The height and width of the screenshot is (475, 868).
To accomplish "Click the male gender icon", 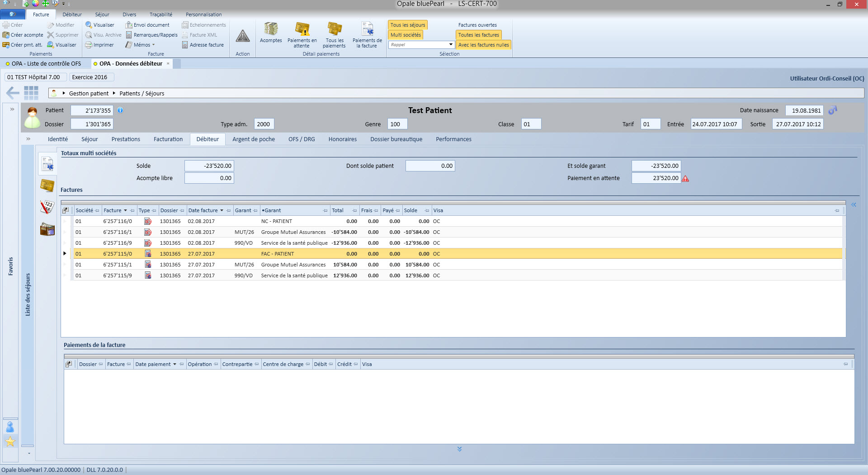I will point(833,110).
